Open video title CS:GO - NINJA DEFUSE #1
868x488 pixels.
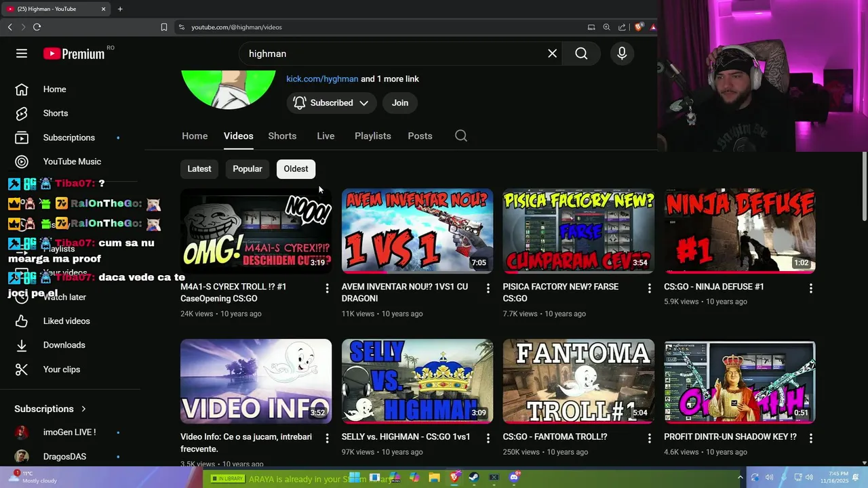pyautogui.click(x=714, y=287)
